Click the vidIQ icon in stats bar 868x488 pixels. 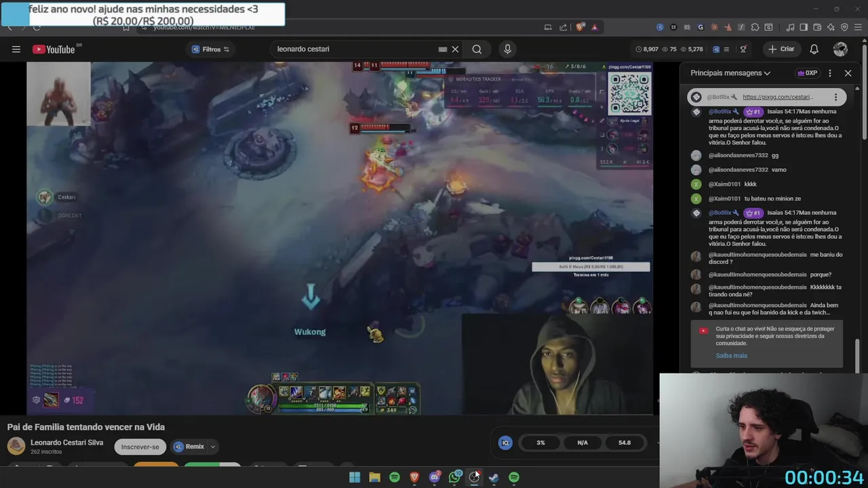(x=505, y=443)
